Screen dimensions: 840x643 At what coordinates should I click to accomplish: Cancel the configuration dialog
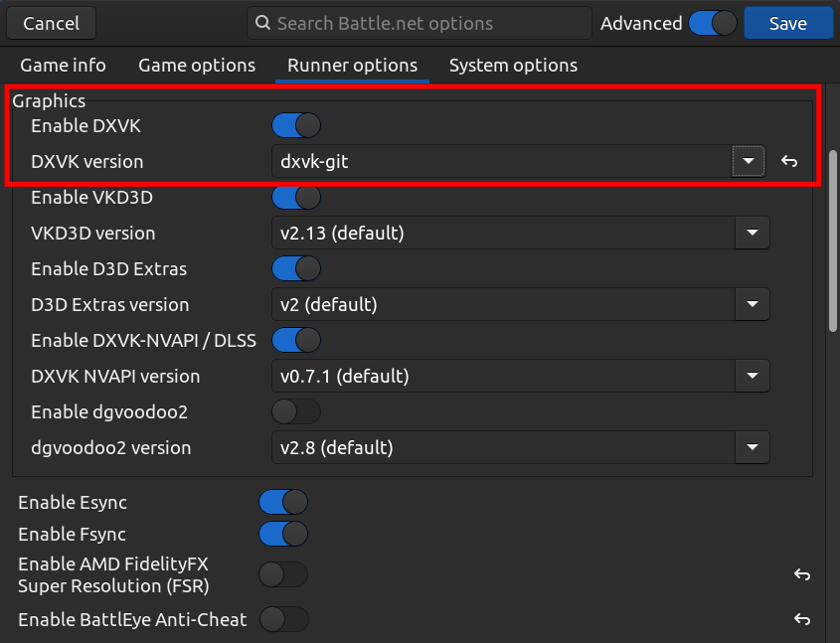(51, 23)
